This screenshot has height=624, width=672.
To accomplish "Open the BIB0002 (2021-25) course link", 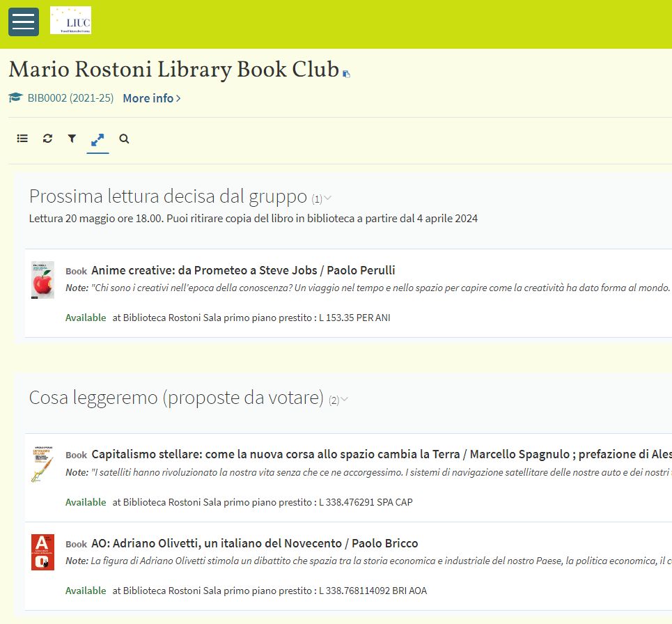I will tap(70, 98).
